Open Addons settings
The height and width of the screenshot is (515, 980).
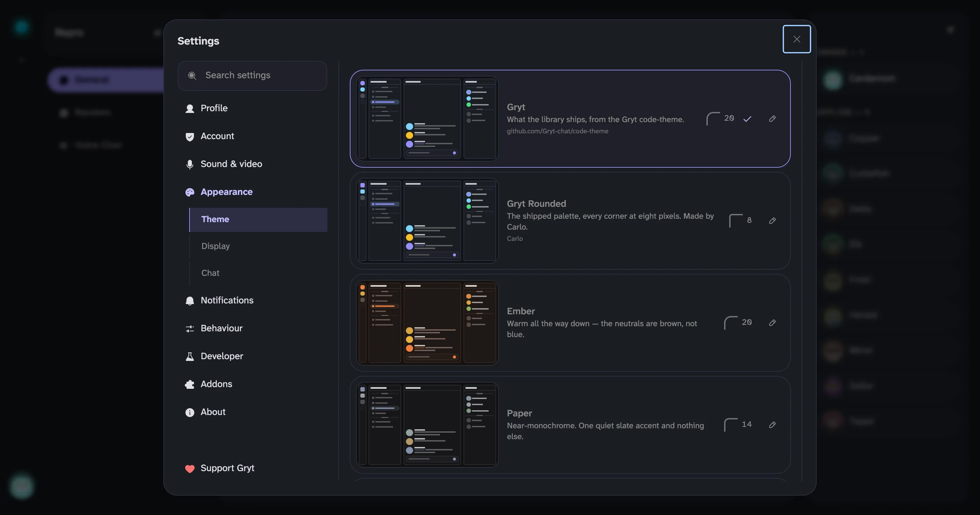(252, 384)
